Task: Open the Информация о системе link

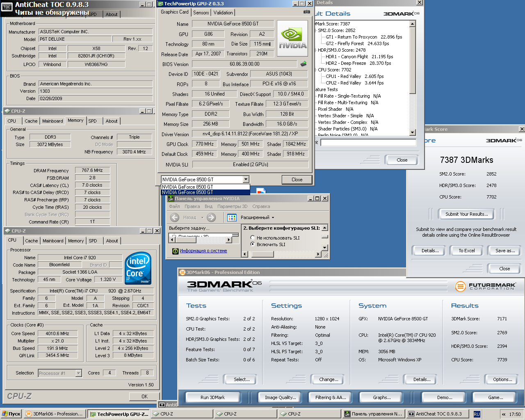Action: pyautogui.click(x=203, y=251)
